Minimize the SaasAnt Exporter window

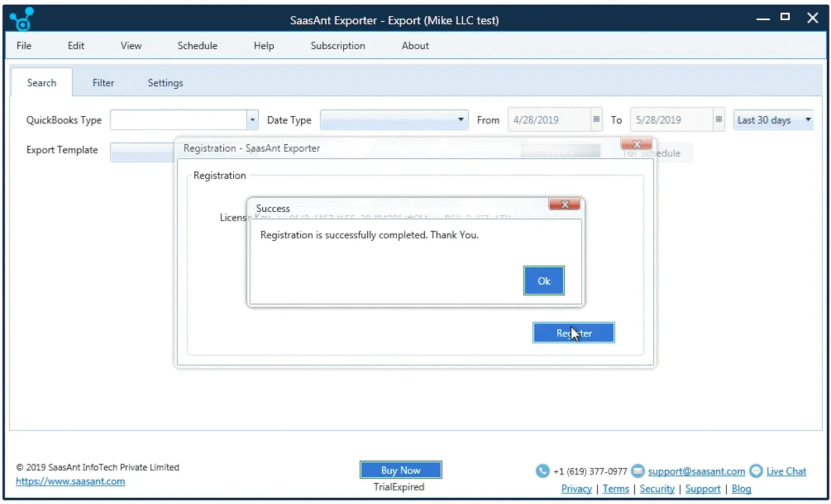tap(763, 19)
